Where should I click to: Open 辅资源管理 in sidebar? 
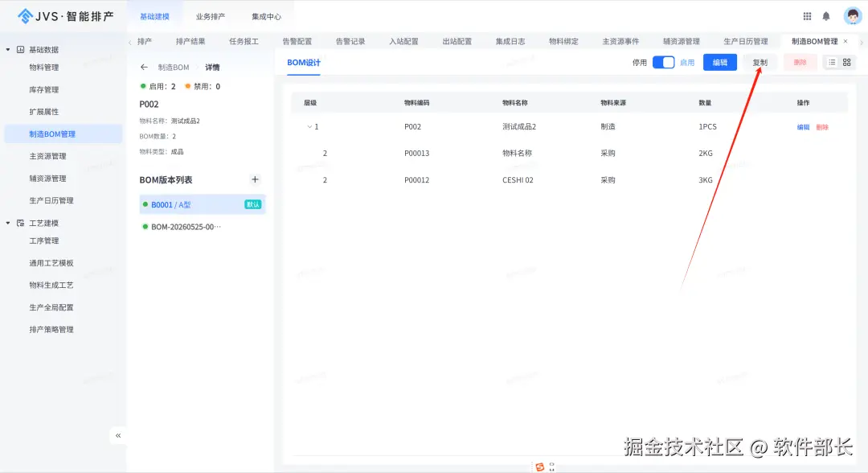pos(47,179)
